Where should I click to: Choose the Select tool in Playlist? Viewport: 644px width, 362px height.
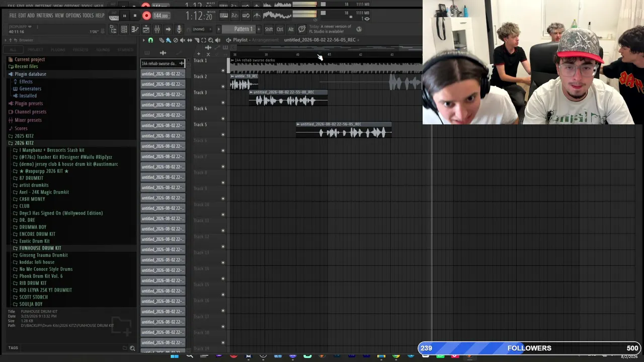tap(204, 40)
